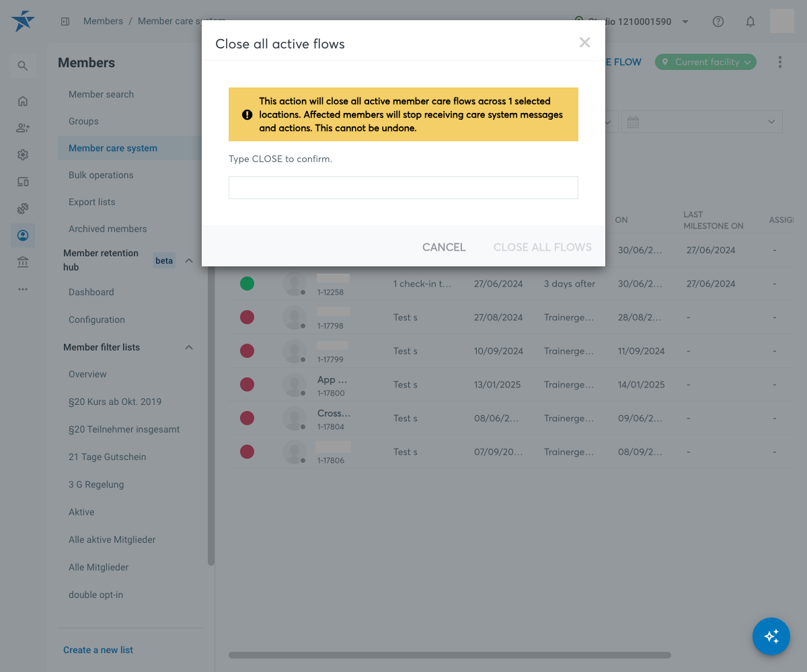Select Member care system in sidebar
Viewport: 807px width, 672px height.
tap(113, 148)
